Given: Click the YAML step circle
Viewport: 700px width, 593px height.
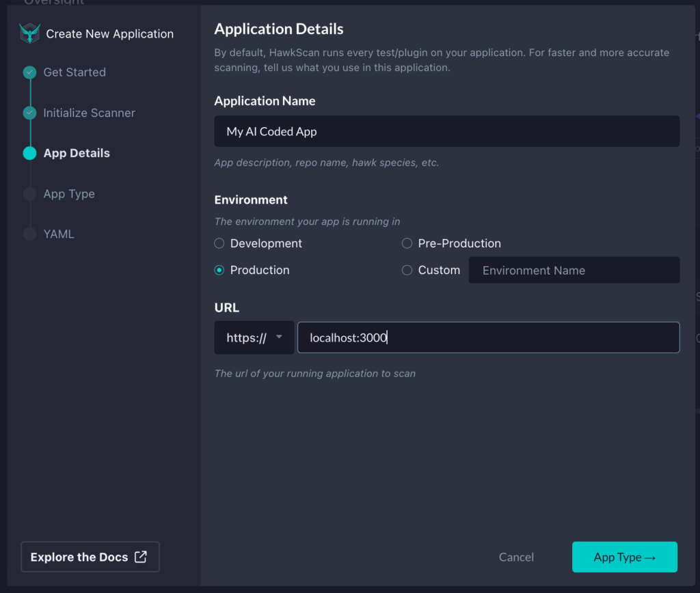Looking at the screenshot, I should coord(29,234).
